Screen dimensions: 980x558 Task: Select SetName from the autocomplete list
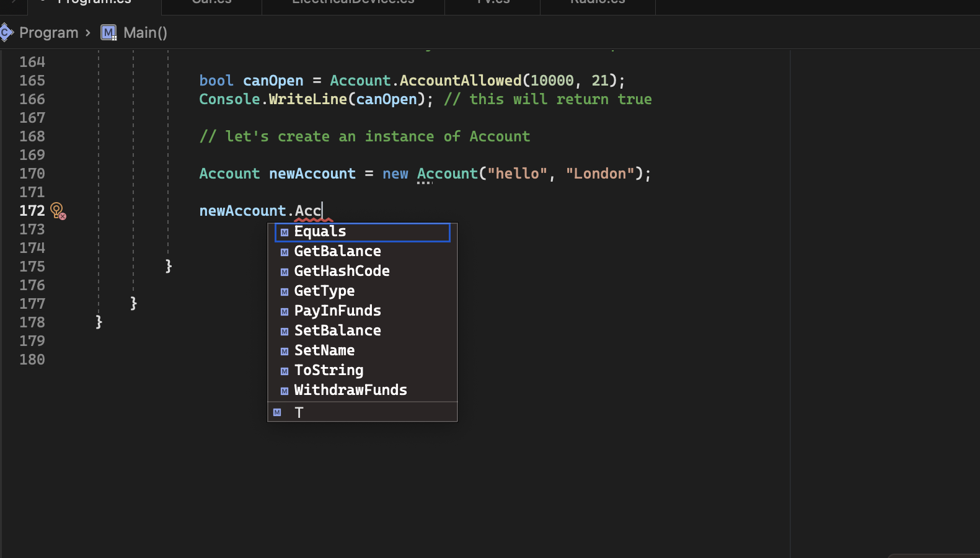[x=363, y=351]
